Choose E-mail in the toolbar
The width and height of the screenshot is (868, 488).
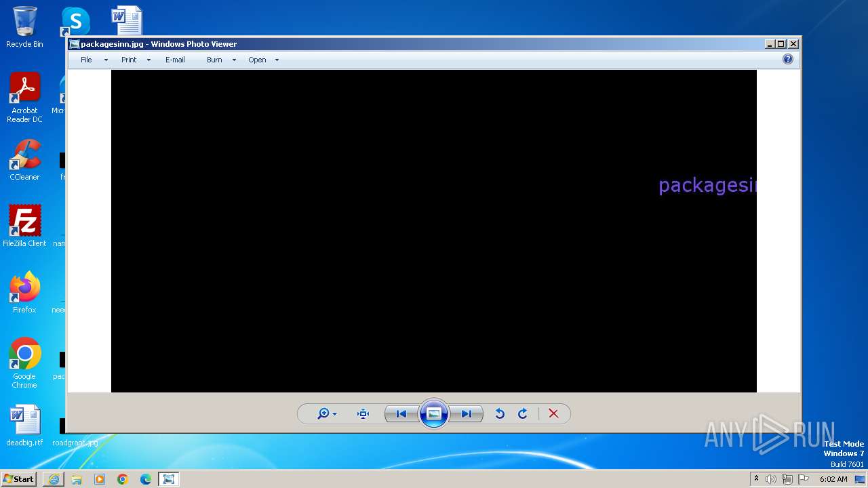coord(175,60)
